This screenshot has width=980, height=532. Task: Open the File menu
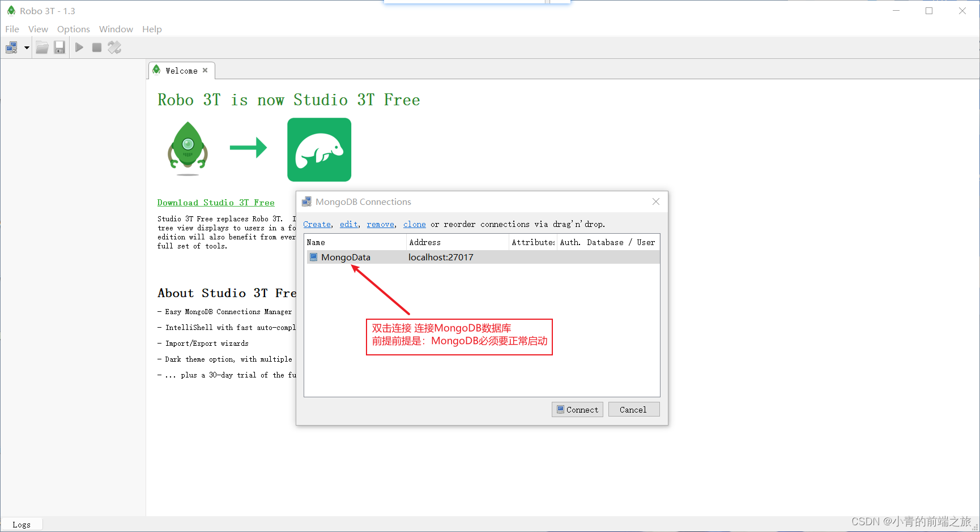(12, 29)
